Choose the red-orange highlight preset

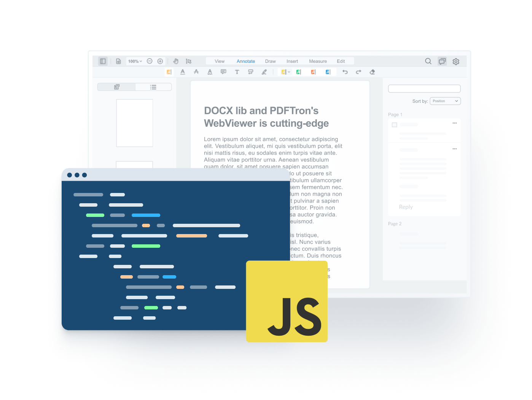[x=313, y=72]
